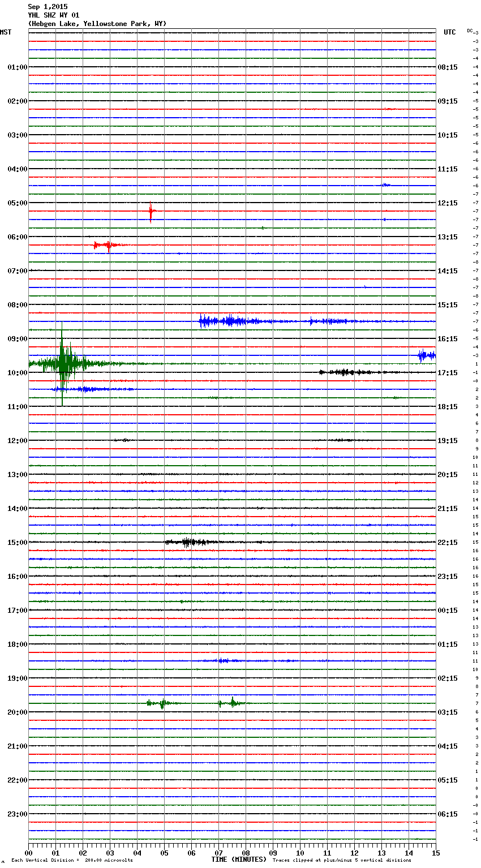This screenshot has width=481, height=868.
Task: Click the 09:00 MST time label
Action: coord(17,339)
